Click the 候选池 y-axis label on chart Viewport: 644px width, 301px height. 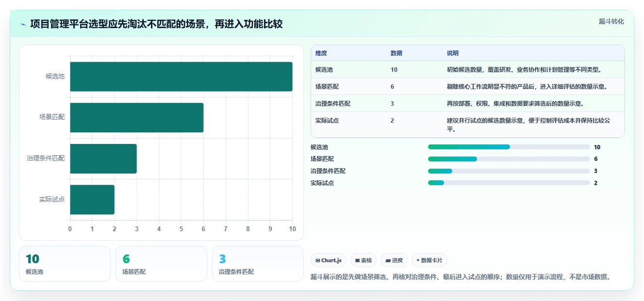click(55, 77)
